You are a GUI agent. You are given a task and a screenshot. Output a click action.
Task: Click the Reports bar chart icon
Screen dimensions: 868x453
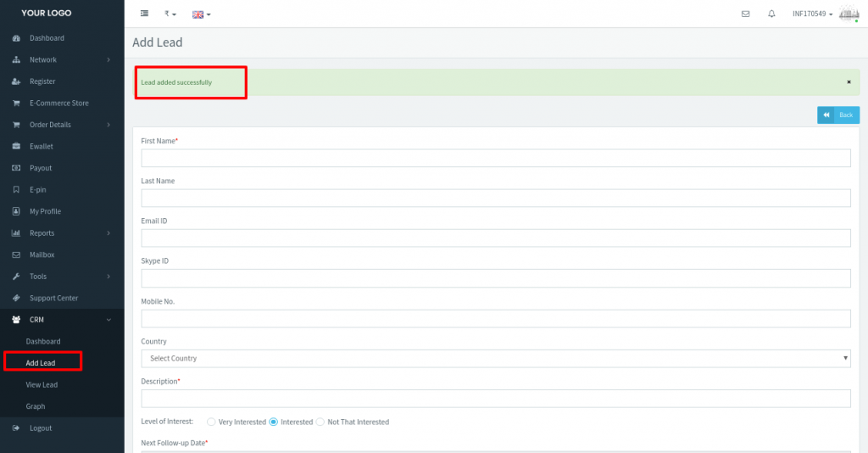tap(16, 233)
